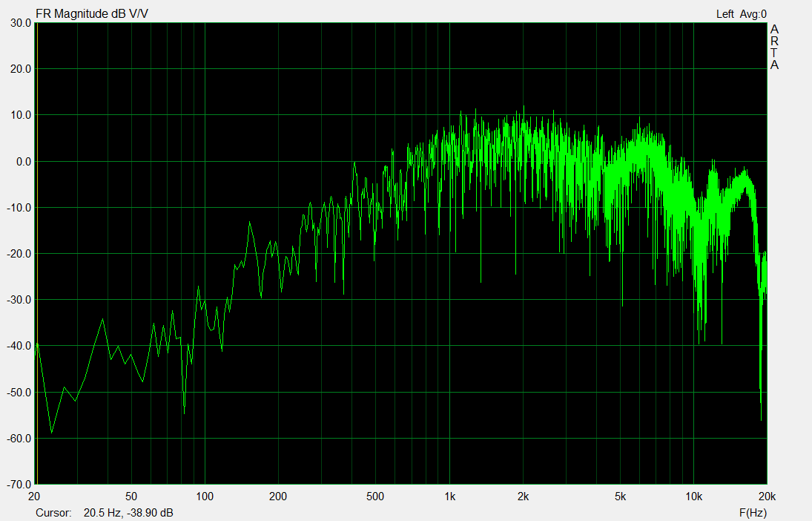812x521 pixels.
Task: Click the yellow cursor line at 20 Hz
Action: click(x=37, y=253)
